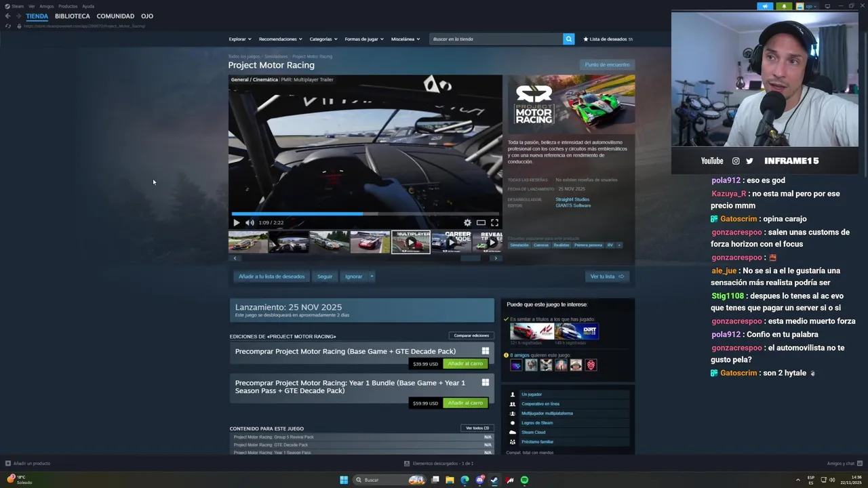The height and width of the screenshot is (488, 868).
Task: Expand the Ignorar options arrow
Action: click(x=372, y=277)
